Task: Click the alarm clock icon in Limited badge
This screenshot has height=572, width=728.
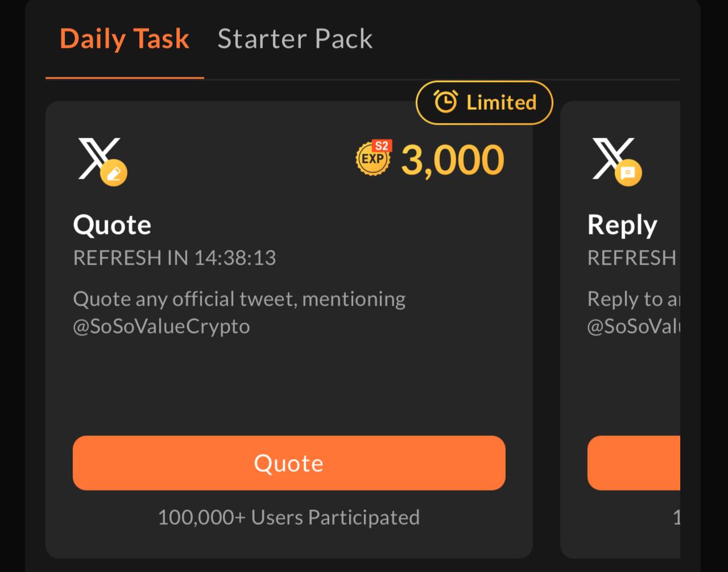Action: [x=445, y=102]
